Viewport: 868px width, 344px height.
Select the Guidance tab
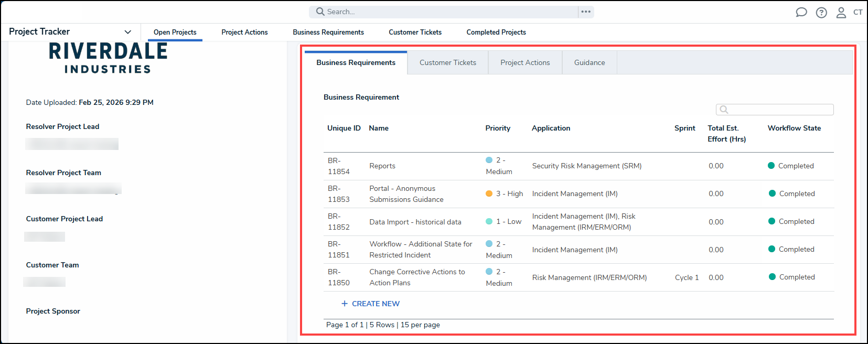coord(589,62)
